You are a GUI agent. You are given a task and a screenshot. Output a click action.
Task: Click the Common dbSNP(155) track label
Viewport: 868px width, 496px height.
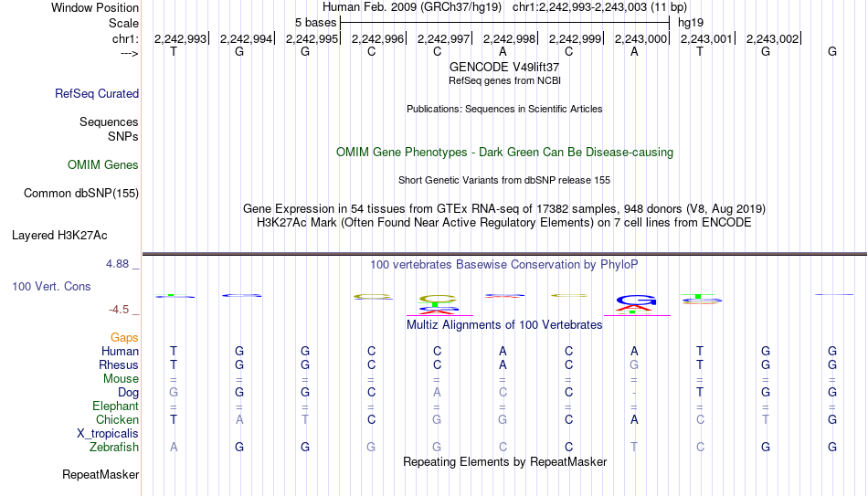pyautogui.click(x=81, y=194)
